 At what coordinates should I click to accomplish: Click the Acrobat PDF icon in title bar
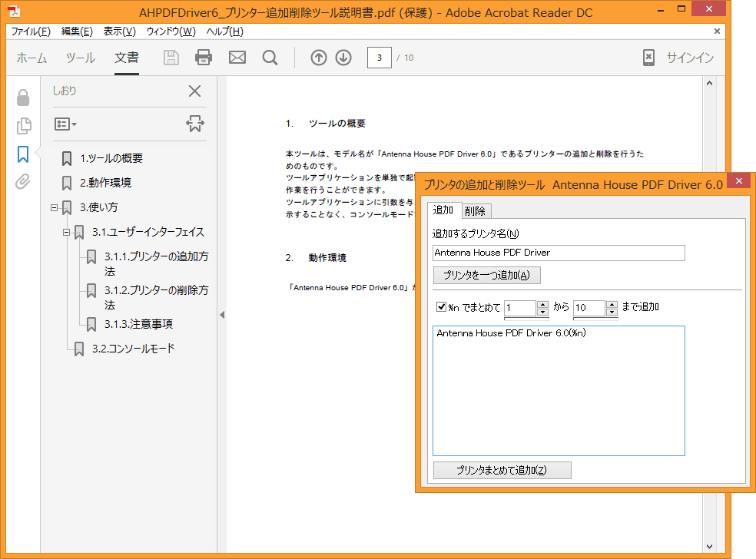(14, 12)
